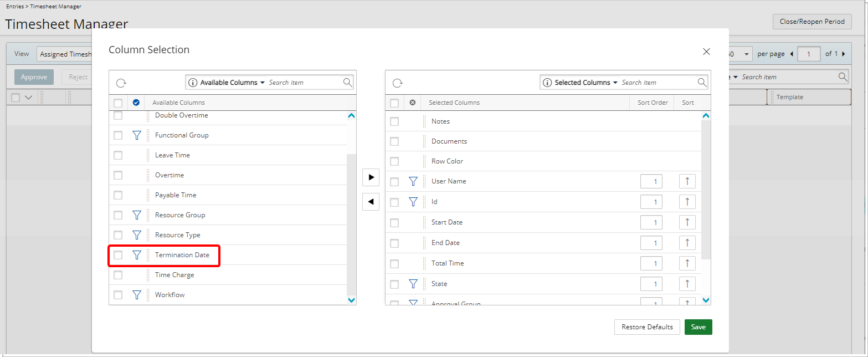Click Restore Defaults button
The image size is (868, 357).
[647, 327]
